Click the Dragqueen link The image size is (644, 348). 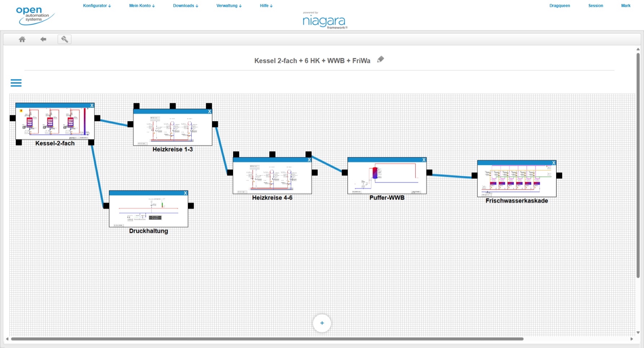(559, 6)
